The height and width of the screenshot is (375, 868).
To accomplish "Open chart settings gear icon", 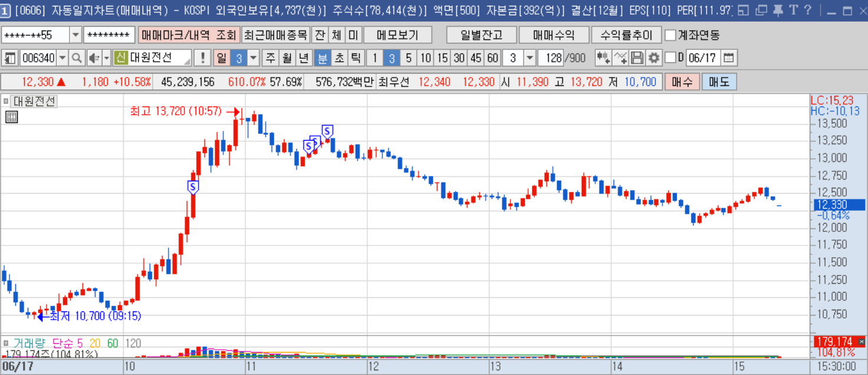I will [x=654, y=58].
